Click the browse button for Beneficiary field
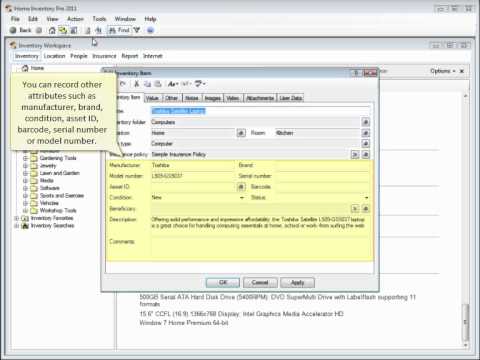The height and width of the screenshot is (360, 480). click(x=366, y=209)
